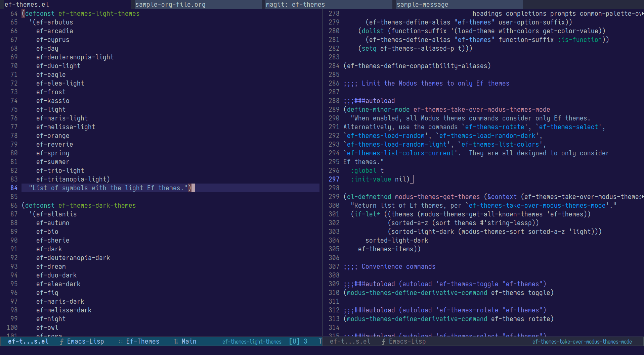Image resolution: width=644 pixels, height=355 pixels.
Task: Select the magit: ef-themes tab
Action: [329, 4]
